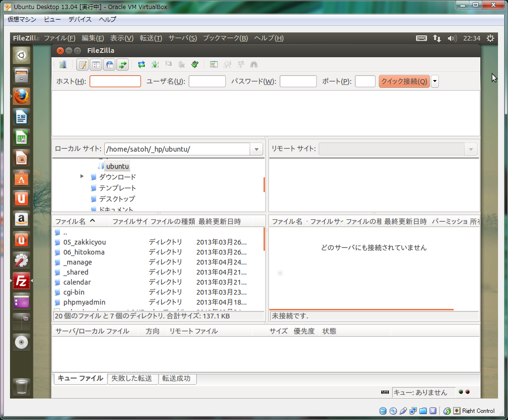This screenshot has height=420, width=508.
Task: Click the disconnect from server icon
Action: [182, 64]
